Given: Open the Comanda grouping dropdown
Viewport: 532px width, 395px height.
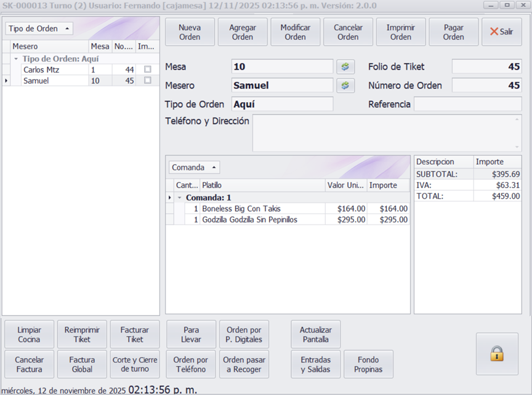Looking at the screenshot, I should [194, 167].
